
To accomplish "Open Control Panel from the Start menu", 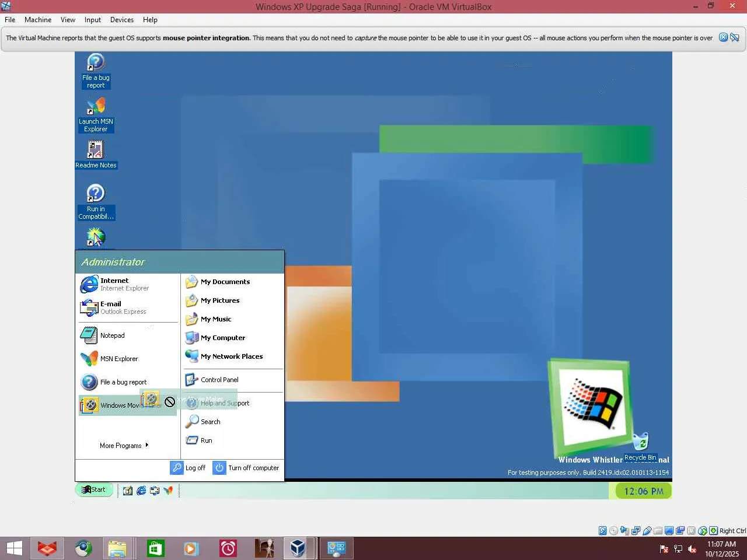I will click(x=233, y=380).
